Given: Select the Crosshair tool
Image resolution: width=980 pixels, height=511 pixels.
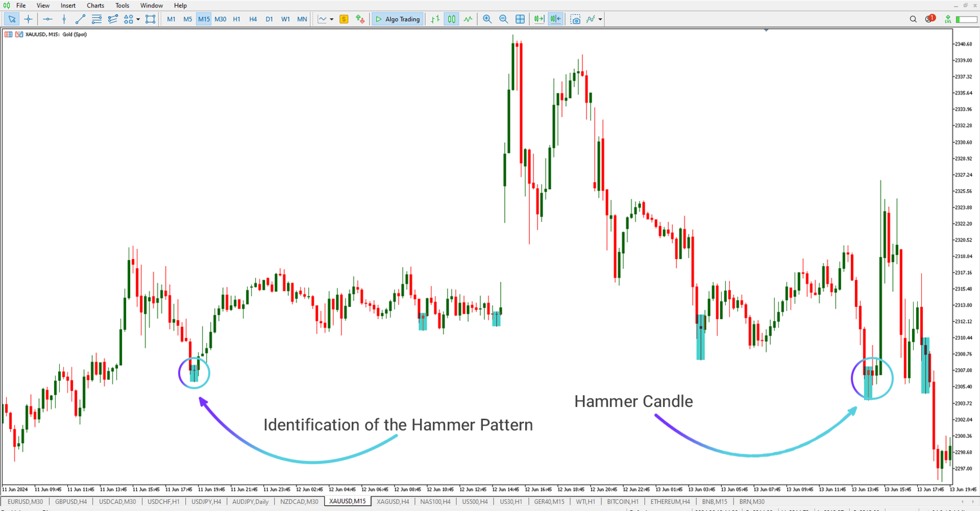Looking at the screenshot, I should click(x=29, y=19).
